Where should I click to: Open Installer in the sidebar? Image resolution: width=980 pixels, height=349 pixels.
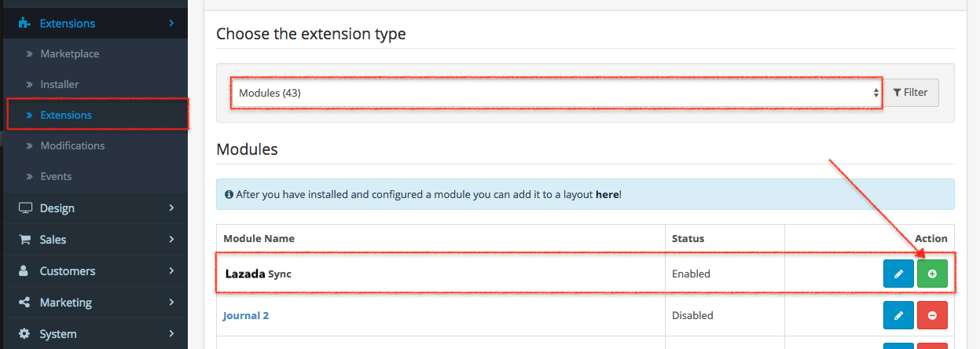click(x=60, y=84)
